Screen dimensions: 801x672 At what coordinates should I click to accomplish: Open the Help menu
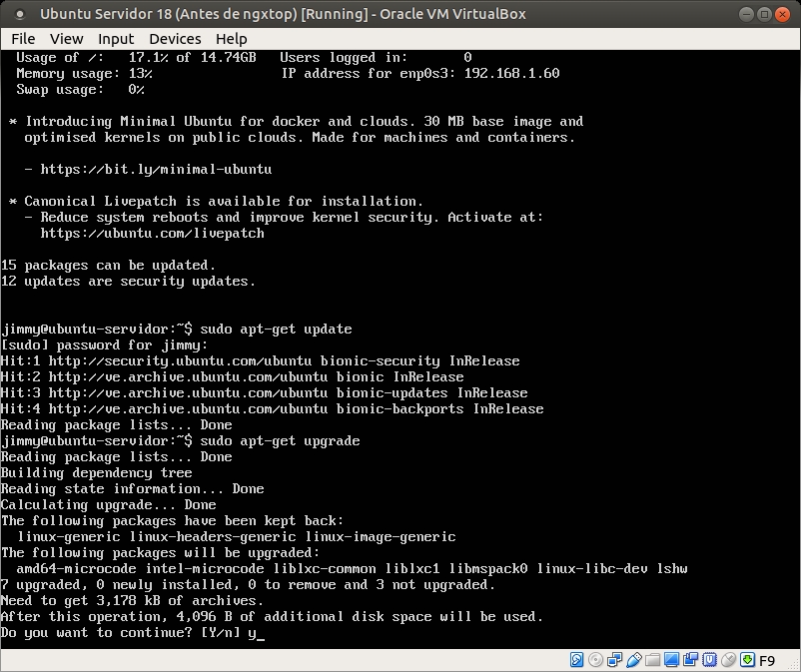click(231, 38)
